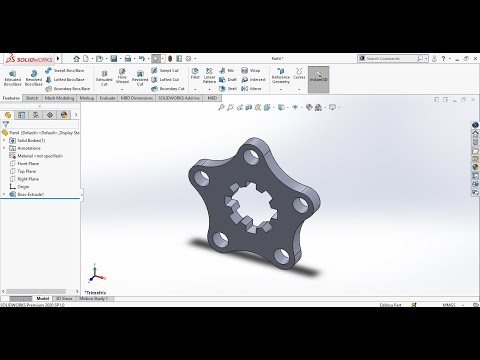Apply the Shell feature
The width and height of the screenshot is (480, 360).
click(228, 89)
